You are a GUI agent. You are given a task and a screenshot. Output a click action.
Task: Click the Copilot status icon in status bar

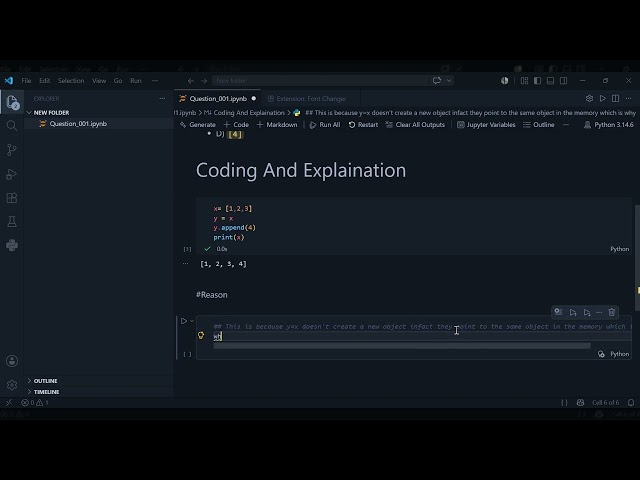pos(580,402)
